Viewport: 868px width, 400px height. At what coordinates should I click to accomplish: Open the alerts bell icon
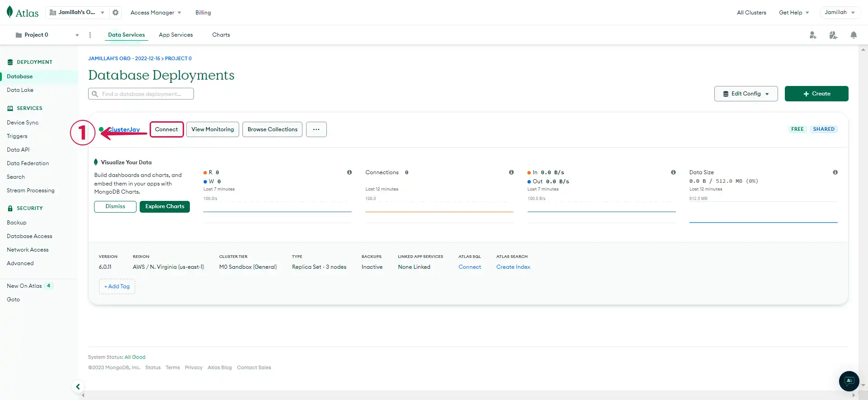[x=854, y=35]
